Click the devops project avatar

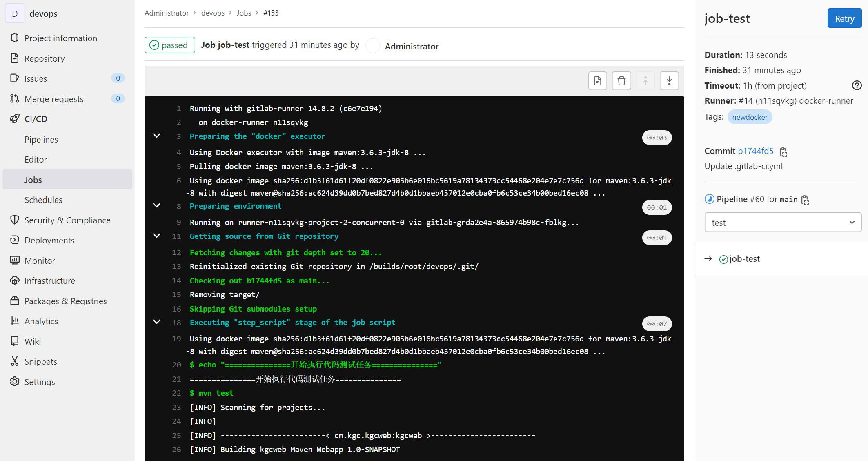click(x=15, y=13)
